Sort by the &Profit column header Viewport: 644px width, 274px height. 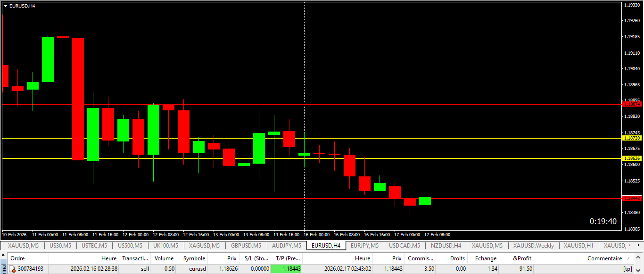pos(517,258)
